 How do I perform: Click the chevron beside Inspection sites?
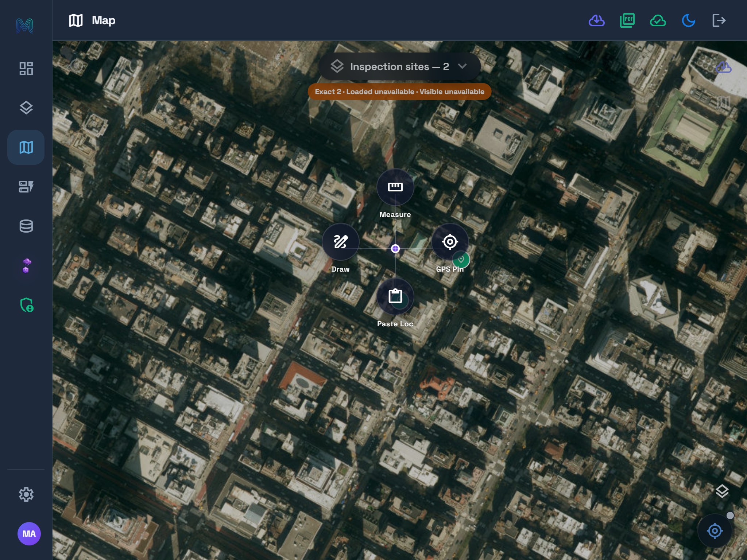462,66
